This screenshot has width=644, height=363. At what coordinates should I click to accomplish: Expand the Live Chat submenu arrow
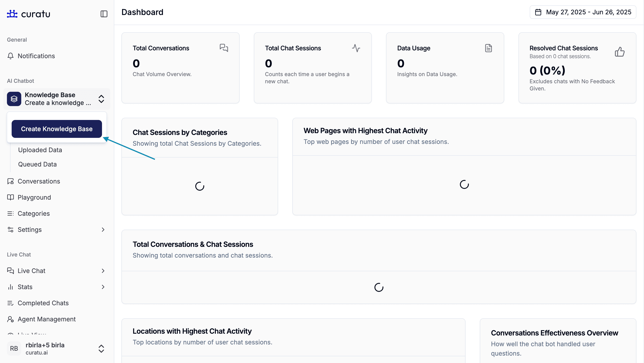pos(103,271)
